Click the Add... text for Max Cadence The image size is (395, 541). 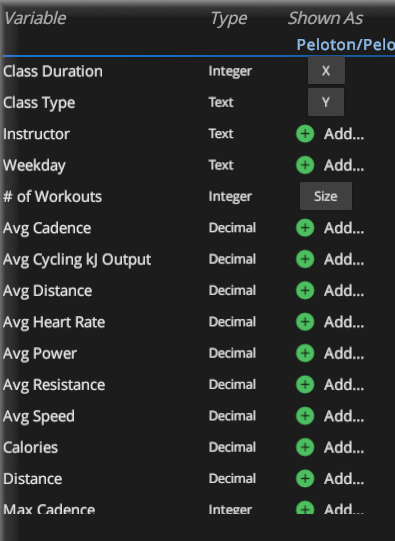344,509
